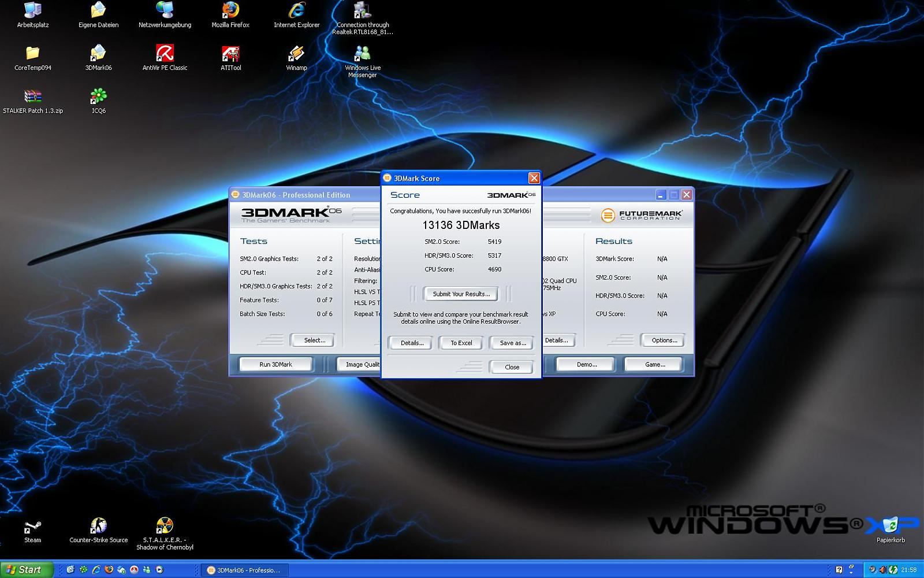
Task: Launch the Mozilla Firefox desktop shortcut
Action: point(230,15)
